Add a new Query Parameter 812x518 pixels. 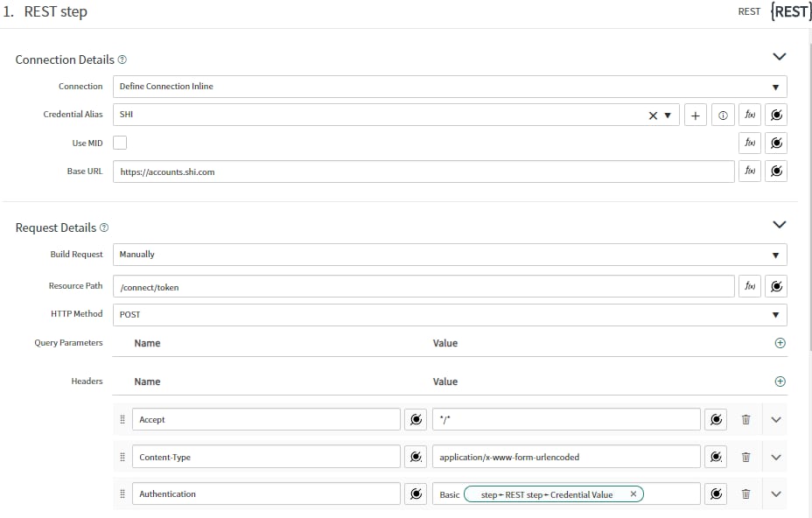[x=780, y=343]
